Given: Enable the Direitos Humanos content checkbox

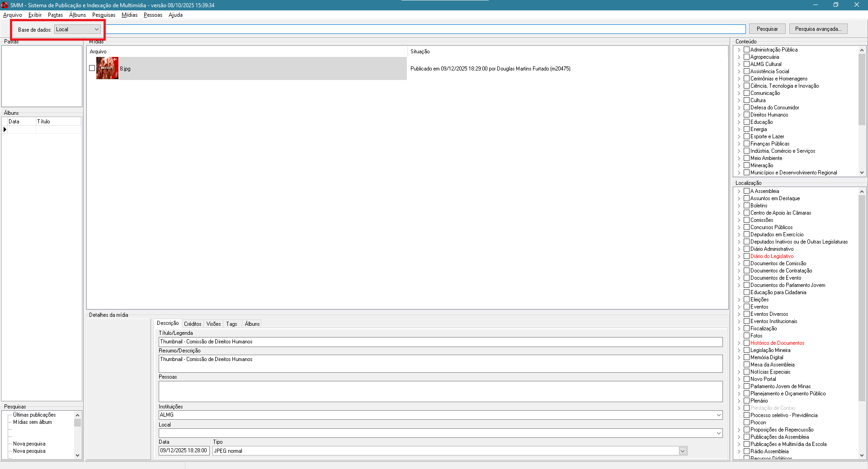Looking at the screenshot, I should click(x=747, y=115).
